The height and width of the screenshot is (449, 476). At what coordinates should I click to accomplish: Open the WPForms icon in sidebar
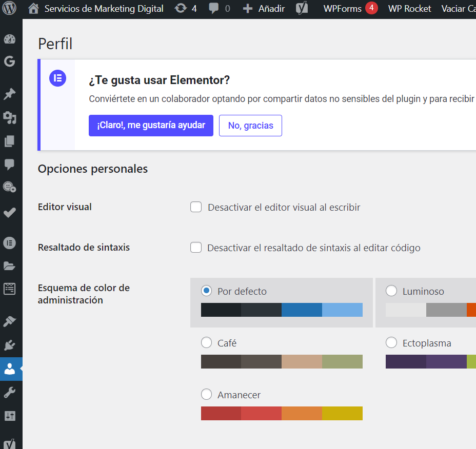9,289
